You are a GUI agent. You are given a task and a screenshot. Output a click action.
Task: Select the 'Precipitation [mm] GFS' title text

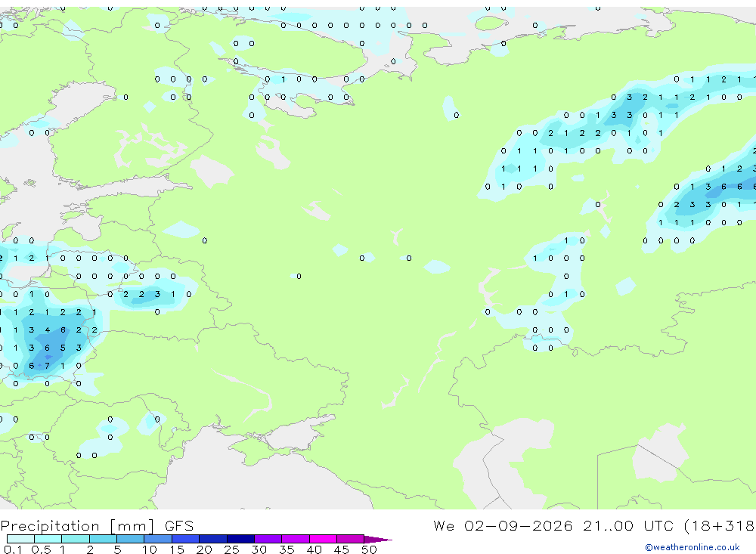97,526
